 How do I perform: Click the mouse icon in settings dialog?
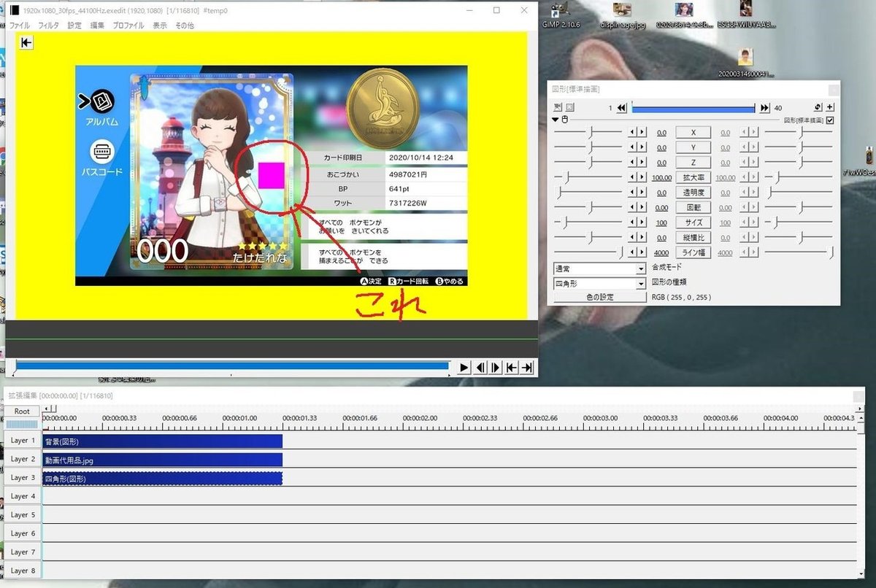coord(564,120)
